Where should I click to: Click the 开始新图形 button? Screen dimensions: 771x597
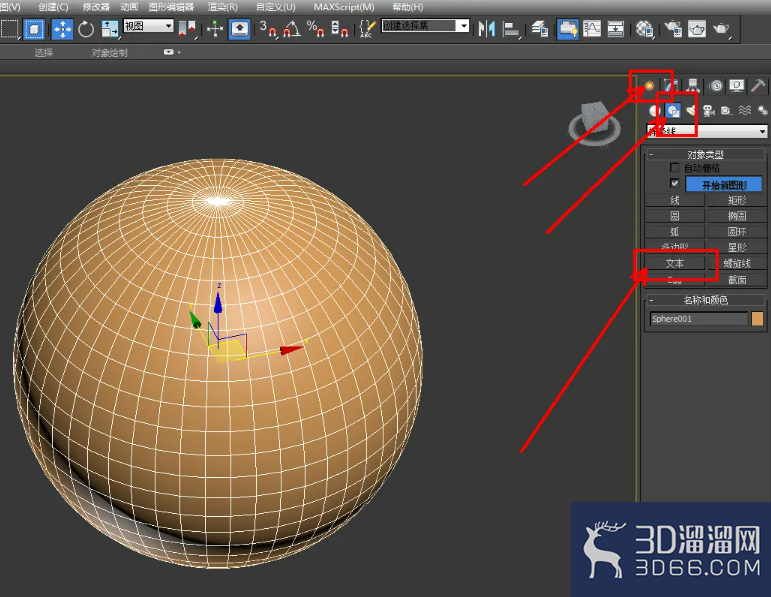724,185
